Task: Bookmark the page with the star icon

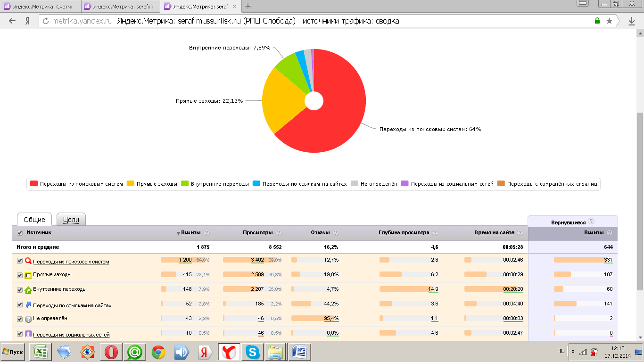Action: pos(609,21)
